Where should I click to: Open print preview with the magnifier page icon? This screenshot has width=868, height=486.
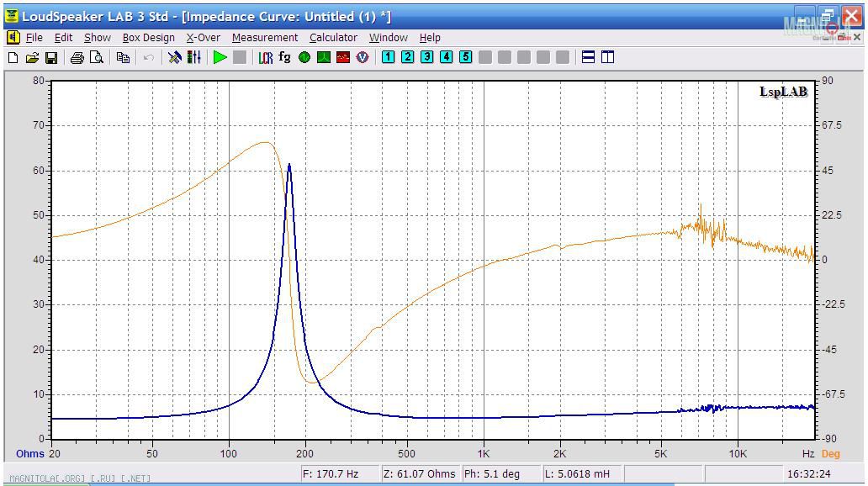point(97,57)
